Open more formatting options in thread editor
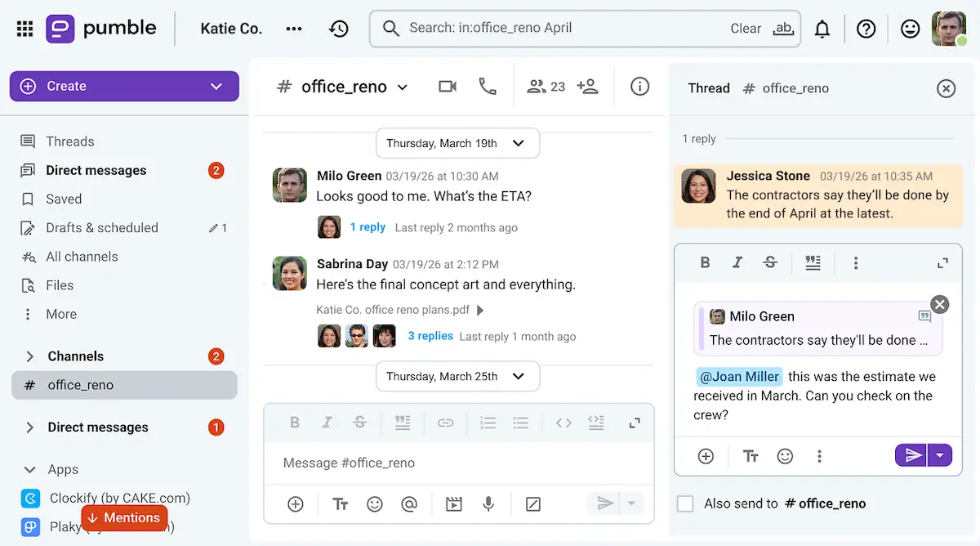Image resolution: width=980 pixels, height=546 pixels. pyautogui.click(x=856, y=263)
